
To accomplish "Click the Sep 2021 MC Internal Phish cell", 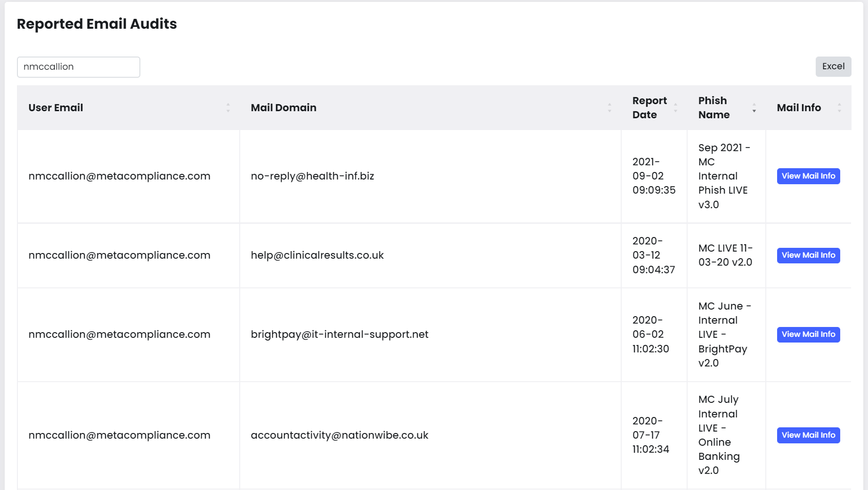I will [726, 176].
